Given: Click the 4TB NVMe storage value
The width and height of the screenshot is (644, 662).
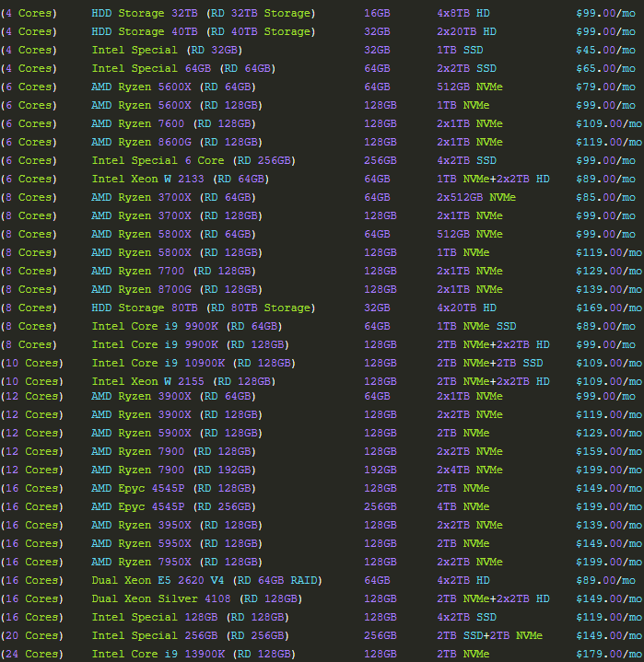Looking at the screenshot, I should [463, 507].
